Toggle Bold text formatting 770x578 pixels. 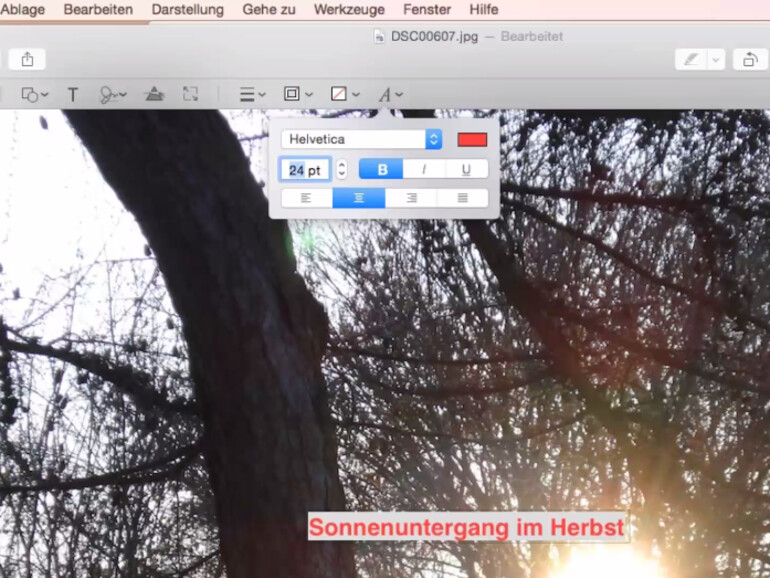(382, 169)
